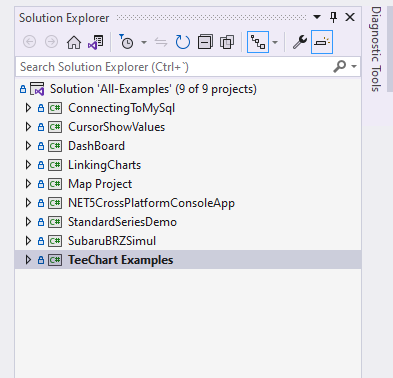Click the lock icon beside SubaruBRZSimul

tap(41, 241)
